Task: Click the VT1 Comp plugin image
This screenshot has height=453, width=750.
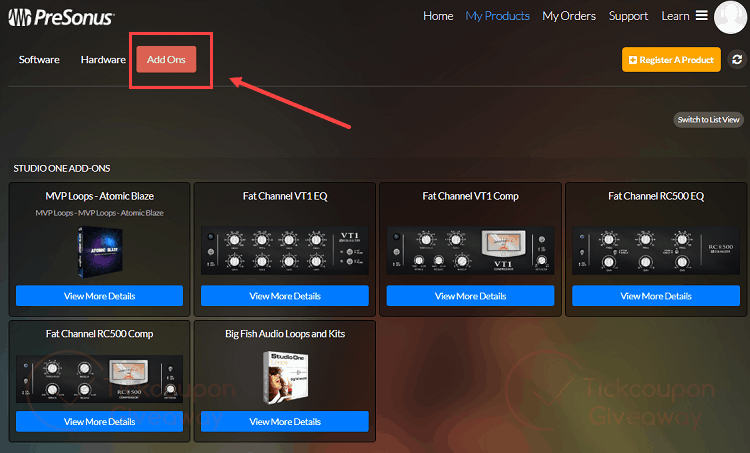Action: pos(470,251)
